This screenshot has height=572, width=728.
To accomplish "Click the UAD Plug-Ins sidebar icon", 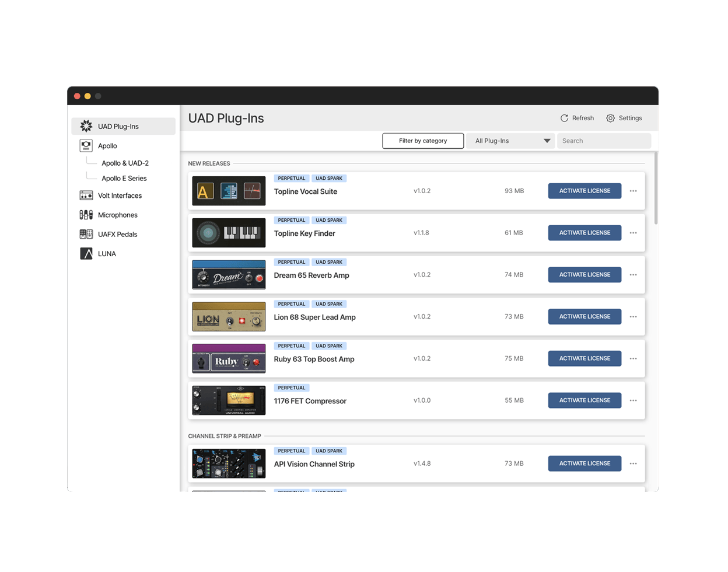I will click(x=86, y=126).
